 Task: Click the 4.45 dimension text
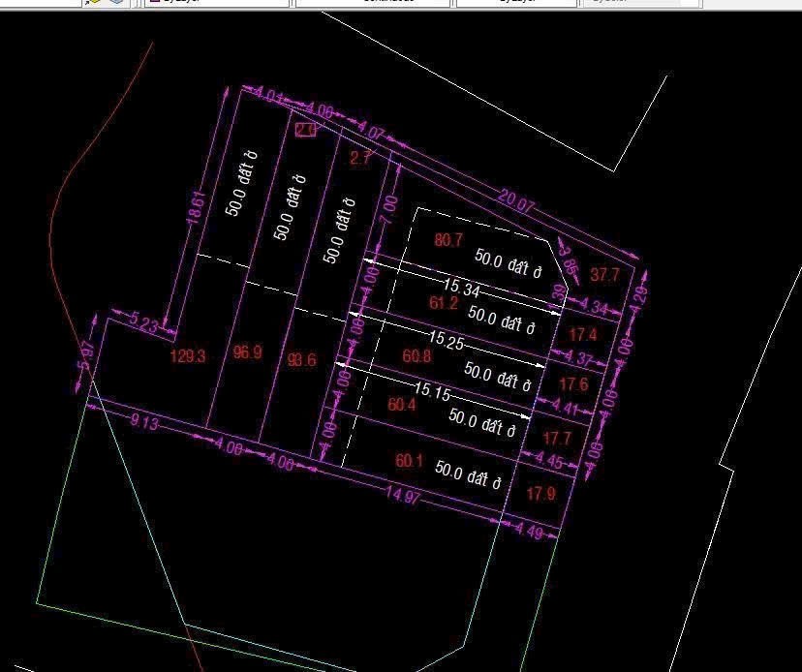[x=549, y=461]
